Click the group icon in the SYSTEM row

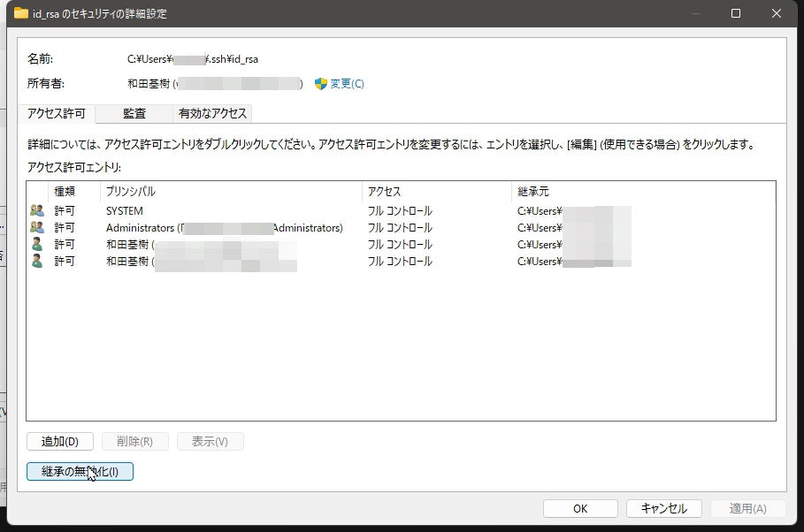[37, 210]
